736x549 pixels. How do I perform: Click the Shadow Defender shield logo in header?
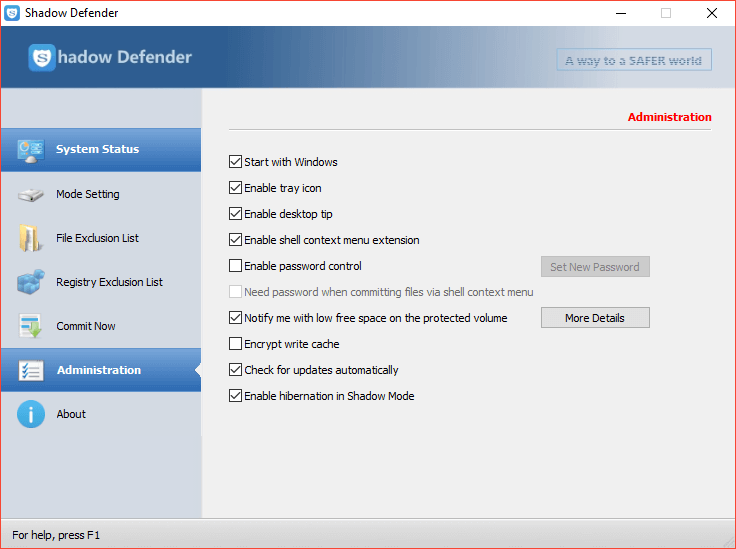click(x=42, y=58)
